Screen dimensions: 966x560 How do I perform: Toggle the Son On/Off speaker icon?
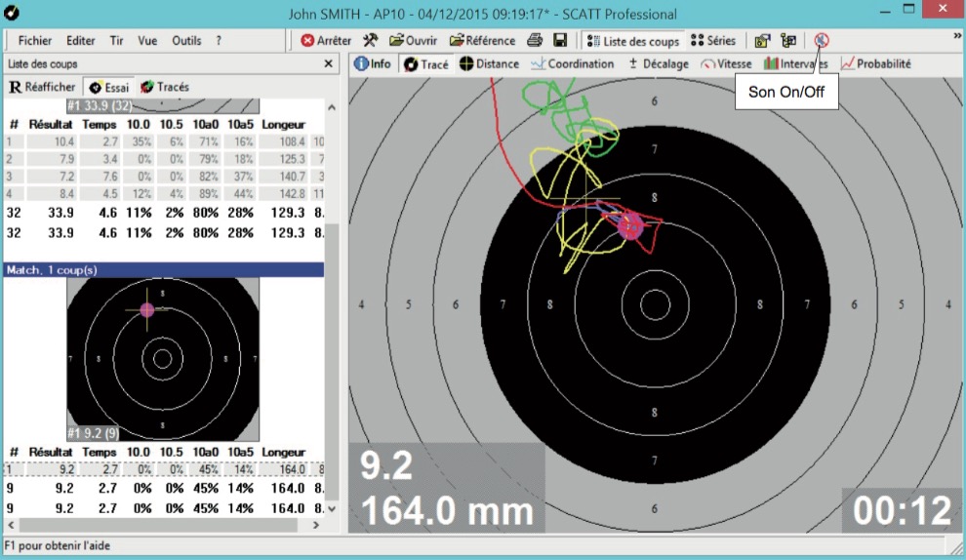tap(822, 41)
